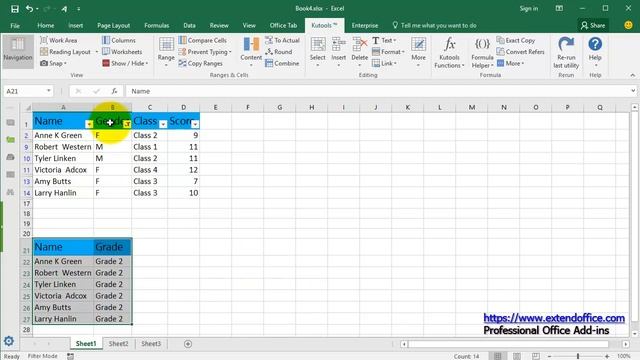Image resolution: width=640 pixels, height=360 pixels.
Task: Select cell with Victoria Adcox in row 11
Action: 63,170
